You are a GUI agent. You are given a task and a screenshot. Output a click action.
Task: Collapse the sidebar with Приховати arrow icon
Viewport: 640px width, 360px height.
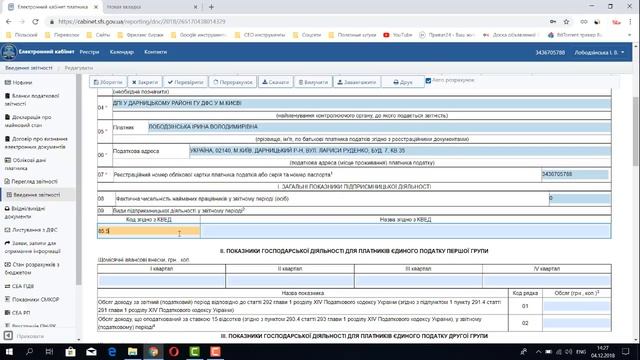point(8,336)
